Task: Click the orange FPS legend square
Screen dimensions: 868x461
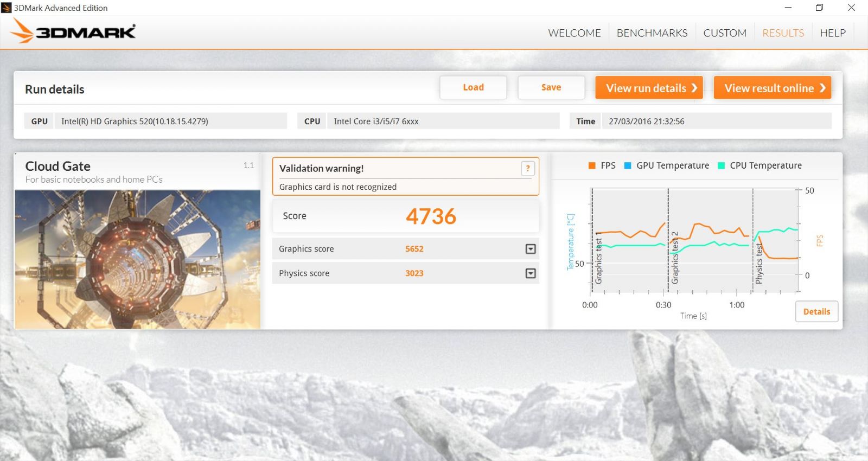Action: point(592,166)
